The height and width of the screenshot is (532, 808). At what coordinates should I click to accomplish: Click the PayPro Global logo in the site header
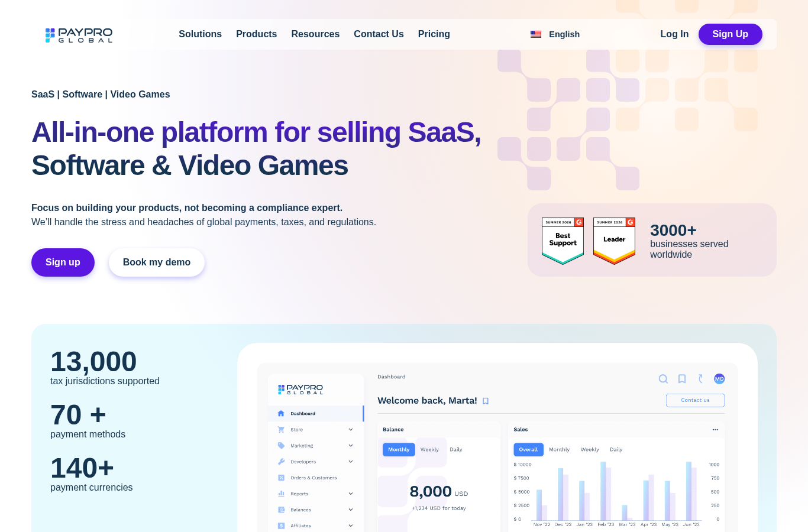tap(79, 35)
